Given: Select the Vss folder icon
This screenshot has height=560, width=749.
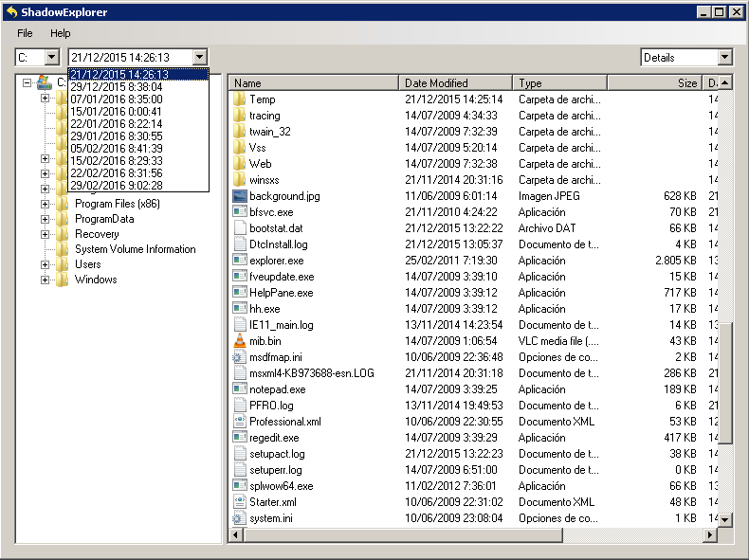Looking at the screenshot, I should pos(239,148).
